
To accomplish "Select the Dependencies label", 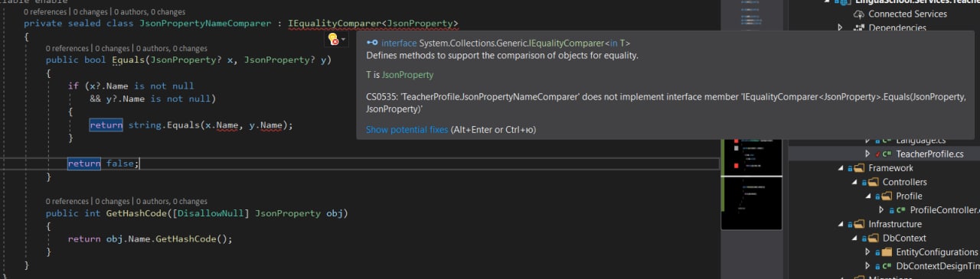I will point(897,28).
